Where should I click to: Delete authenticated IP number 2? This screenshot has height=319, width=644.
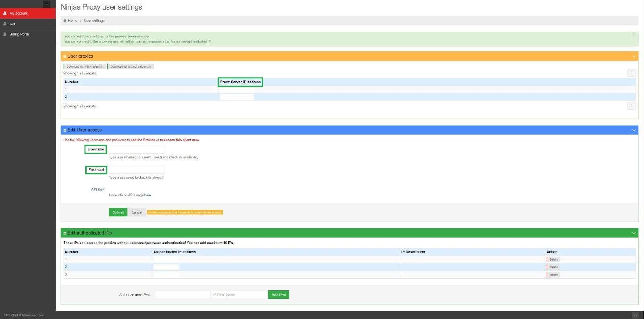pos(553,267)
